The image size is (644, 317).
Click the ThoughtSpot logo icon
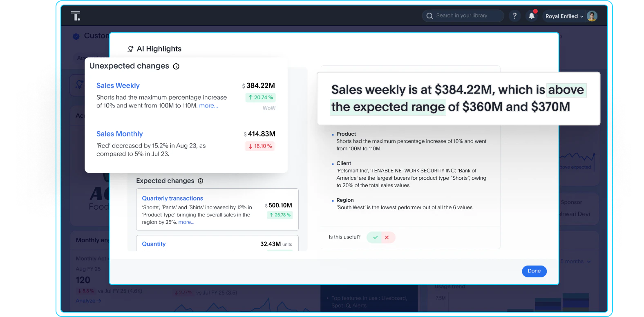click(76, 16)
